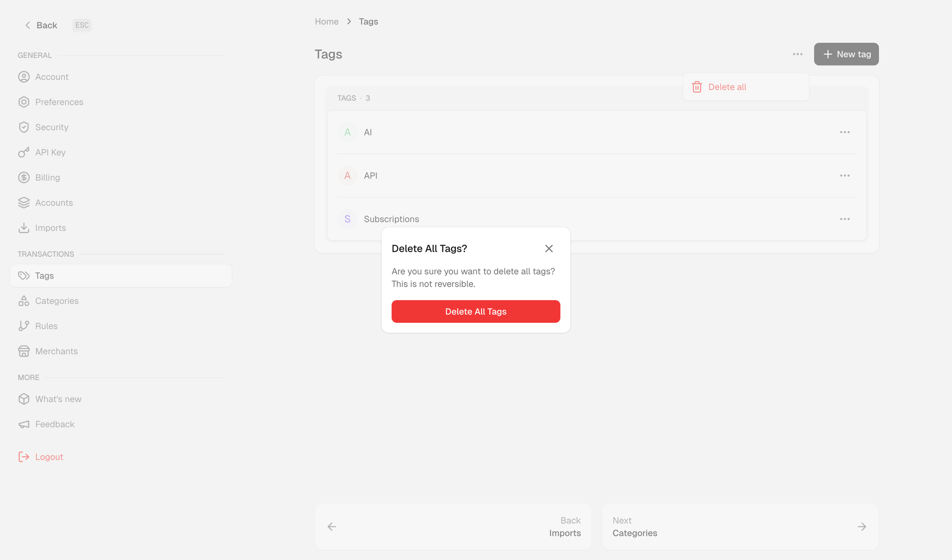Open the API Key key icon
Viewport: 952px width, 560px height.
(24, 152)
